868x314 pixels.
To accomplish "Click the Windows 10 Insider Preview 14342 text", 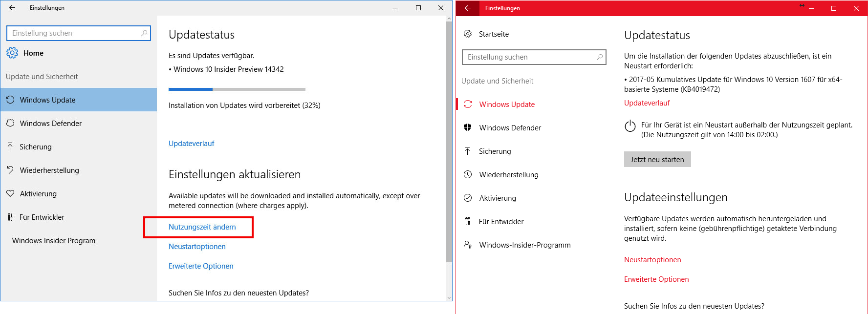I will (228, 69).
